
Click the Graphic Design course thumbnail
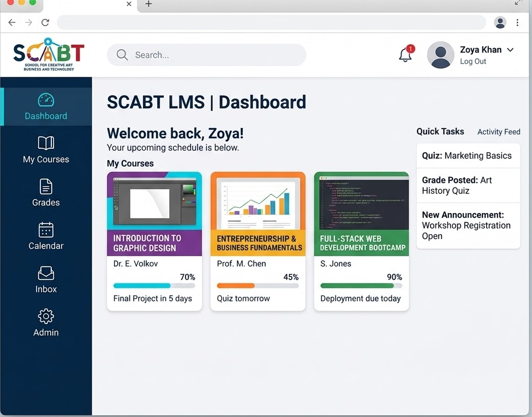pyautogui.click(x=154, y=201)
